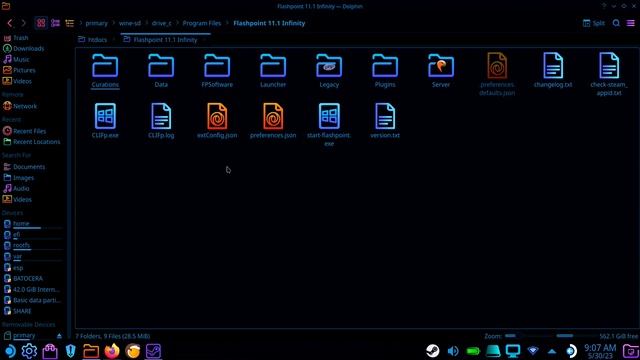Viewport: 640px width, 360px height.
Task: Switch to Details view mode
Action: tap(70, 23)
